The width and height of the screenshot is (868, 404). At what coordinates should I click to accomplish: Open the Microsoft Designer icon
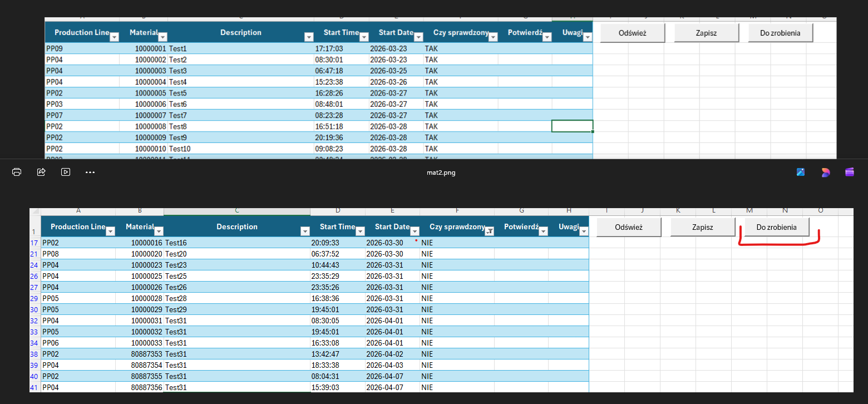point(825,173)
